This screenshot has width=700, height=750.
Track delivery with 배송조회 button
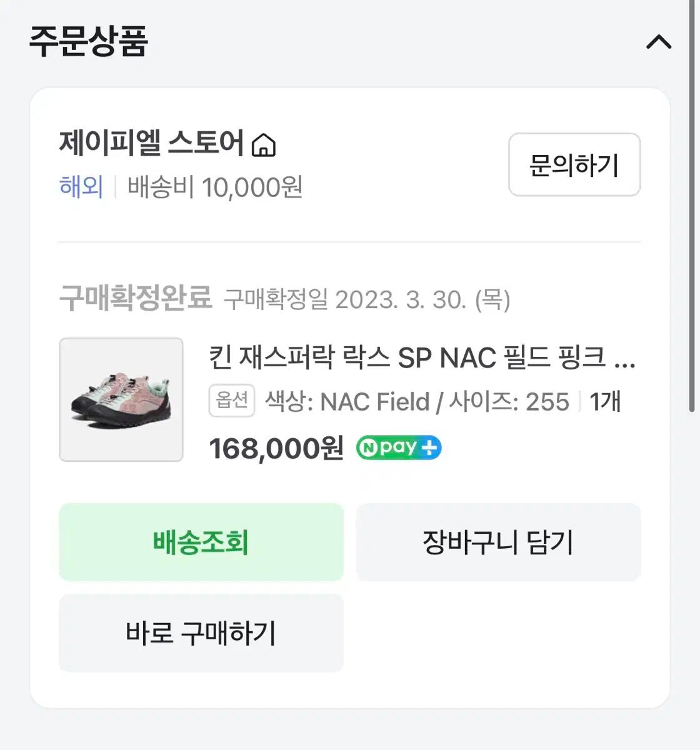(201, 542)
